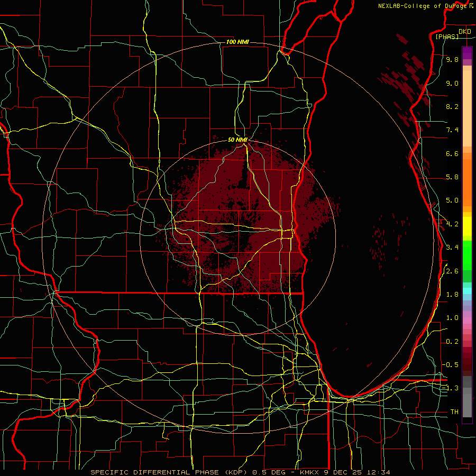Click the 9.0 color scale value
476x476 pixels.
(452, 83)
